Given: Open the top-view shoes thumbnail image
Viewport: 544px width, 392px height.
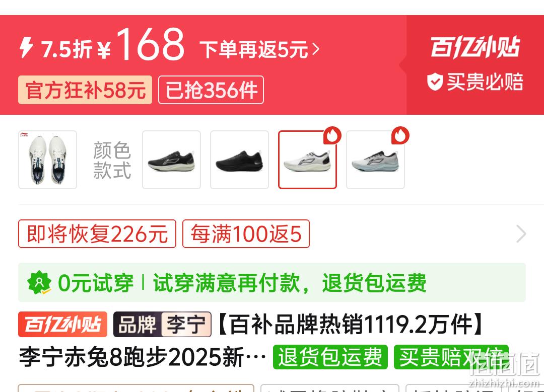Looking at the screenshot, I should coord(47,160).
